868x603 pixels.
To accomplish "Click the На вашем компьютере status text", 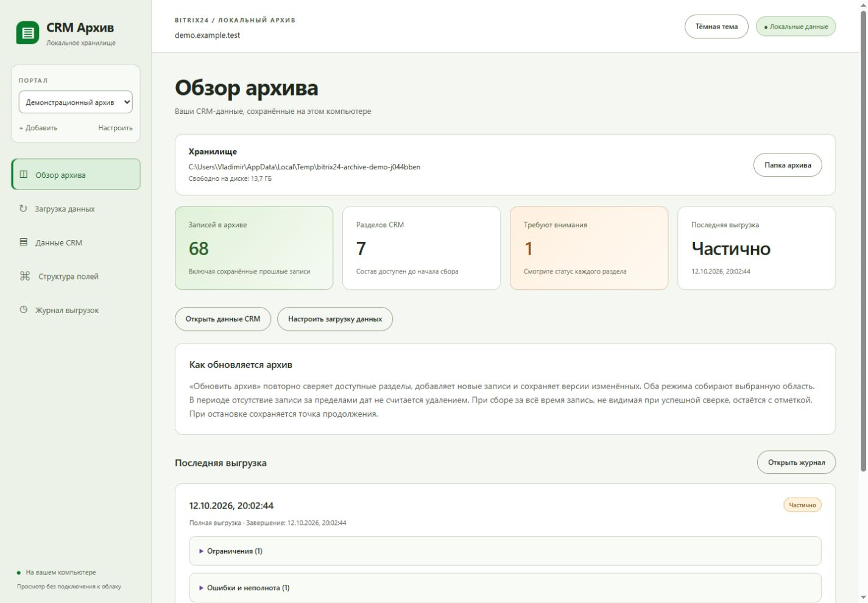I will tap(61, 573).
